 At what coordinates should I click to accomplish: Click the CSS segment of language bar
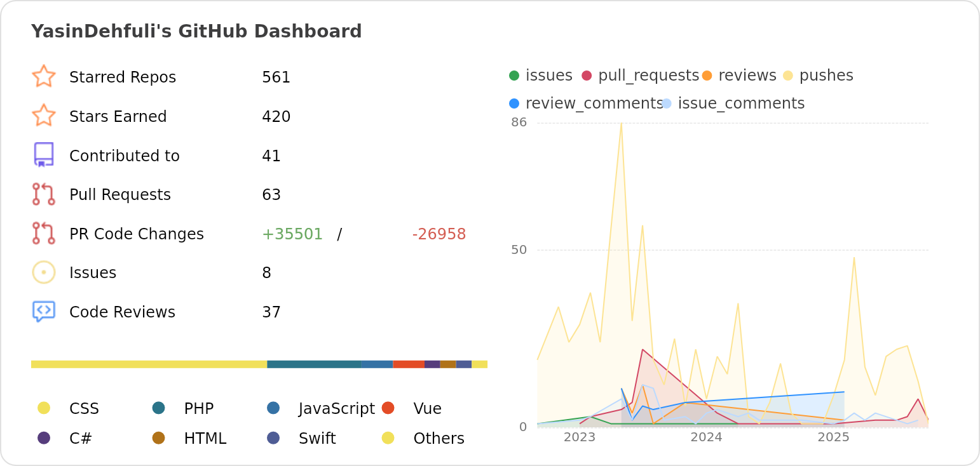coord(149,364)
